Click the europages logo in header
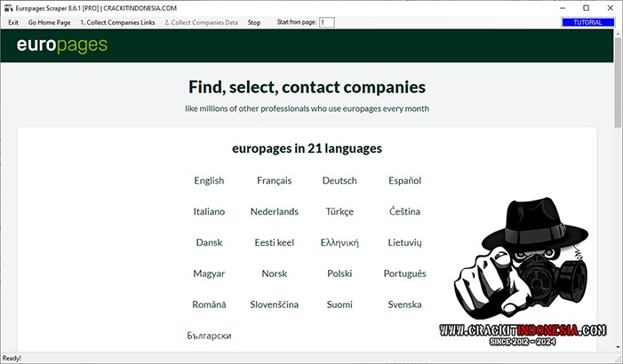 [x=62, y=45]
